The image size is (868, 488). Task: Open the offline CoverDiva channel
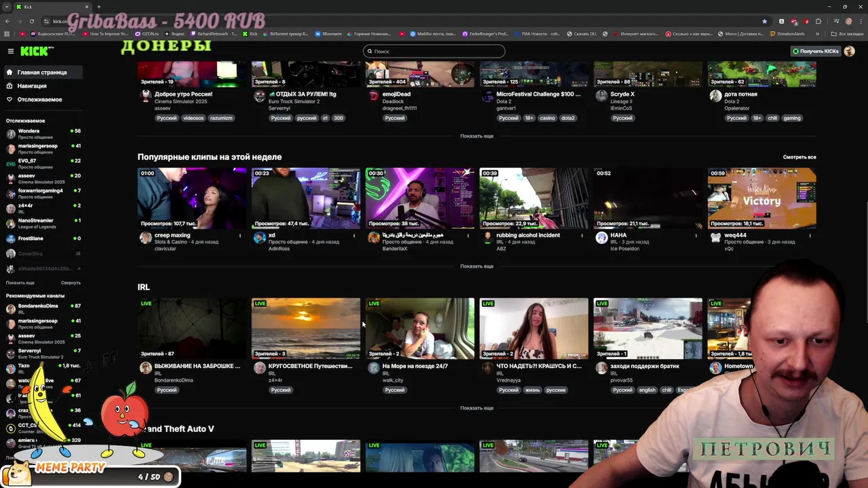coord(42,253)
